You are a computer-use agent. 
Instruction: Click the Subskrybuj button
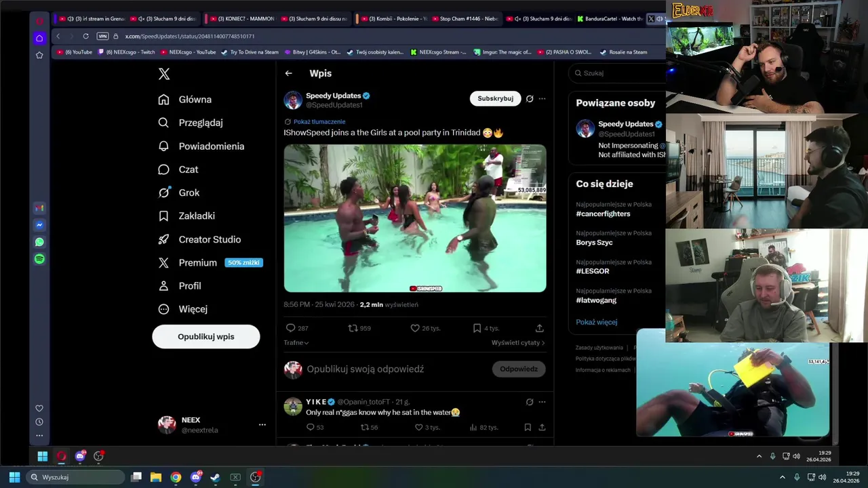click(x=495, y=99)
